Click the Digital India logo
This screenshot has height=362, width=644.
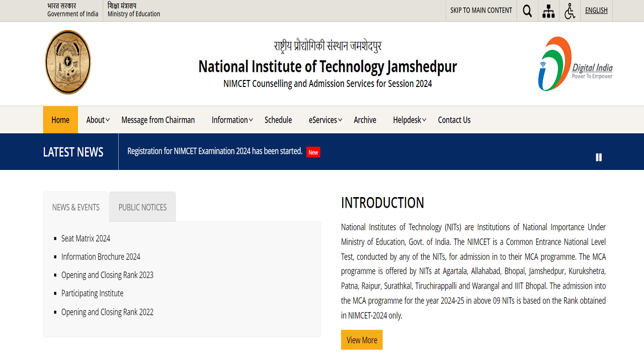575,64
